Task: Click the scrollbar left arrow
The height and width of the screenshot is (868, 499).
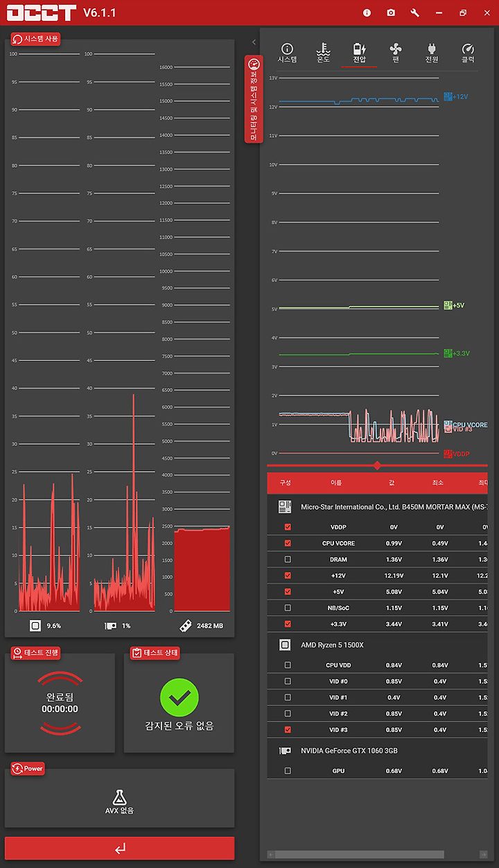Action: [x=271, y=854]
